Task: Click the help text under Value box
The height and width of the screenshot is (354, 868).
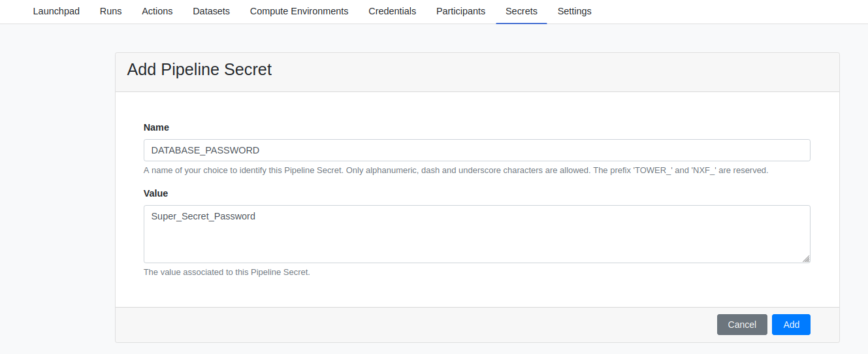Action: click(227, 272)
